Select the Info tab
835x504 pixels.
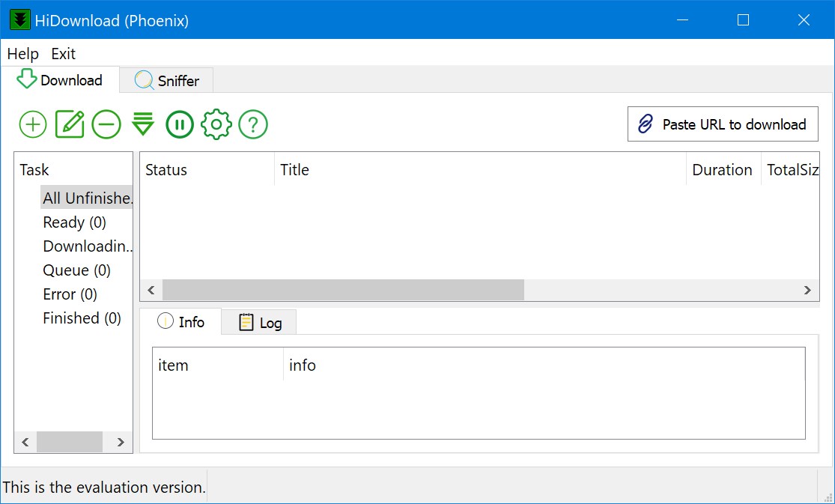(181, 322)
